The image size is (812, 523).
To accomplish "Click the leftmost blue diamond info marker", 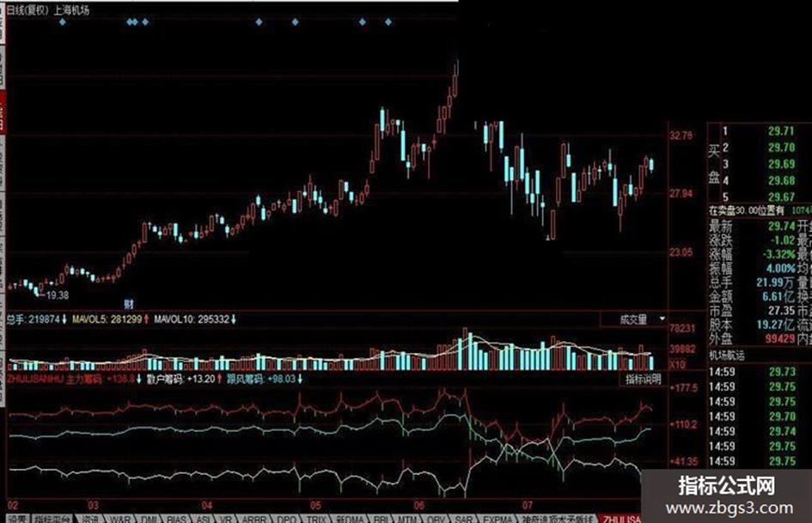I will [x=63, y=22].
